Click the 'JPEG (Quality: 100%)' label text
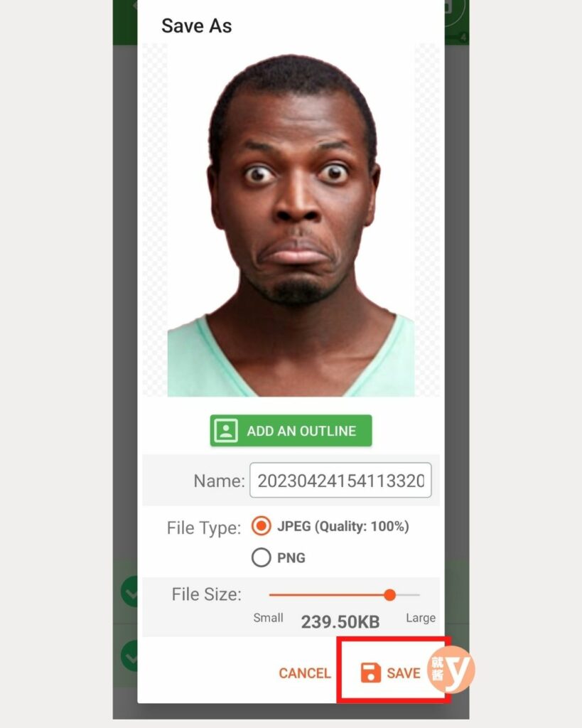 coord(343,527)
